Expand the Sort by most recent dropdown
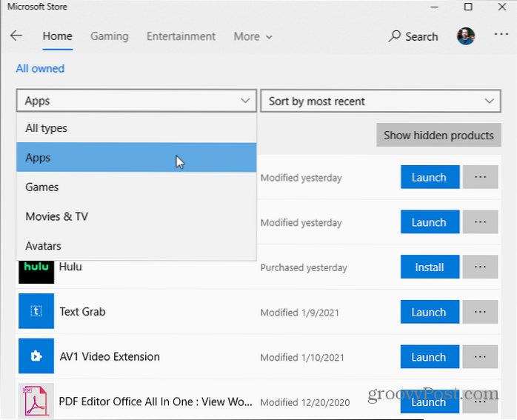The height and width of the screenshot is (420, 517). point(380,101)
